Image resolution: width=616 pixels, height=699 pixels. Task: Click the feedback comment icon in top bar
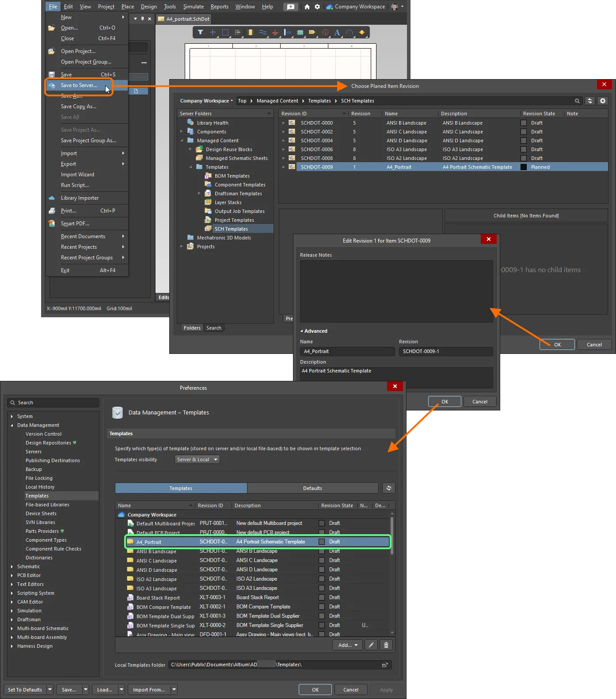[x=290, y=7]
